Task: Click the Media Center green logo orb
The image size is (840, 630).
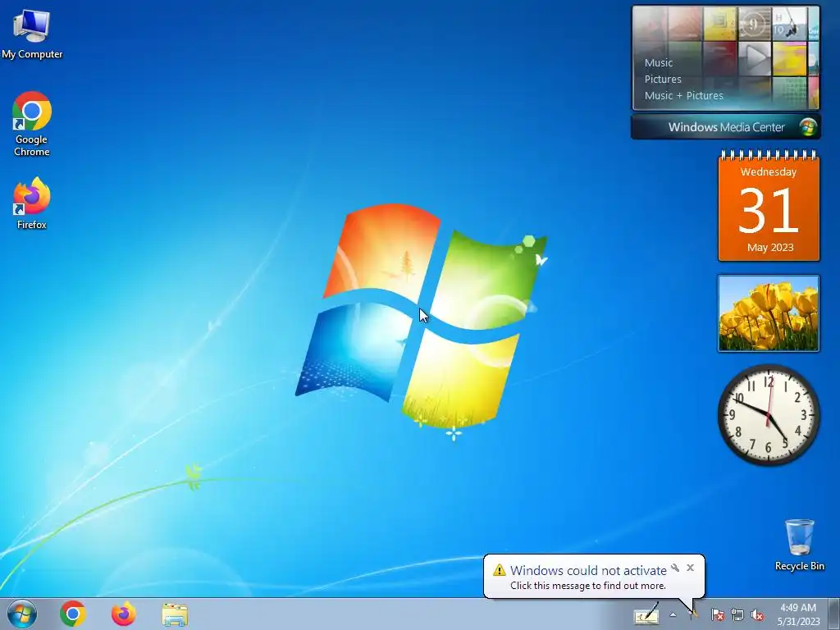Action: pyautogui.click(x=808, y=127)
